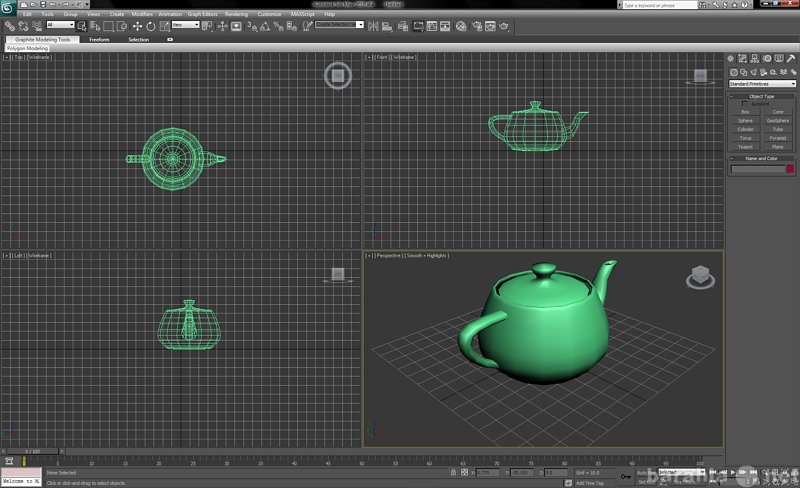Toggle Window/Crossing selection mode

tap(122, 26)
